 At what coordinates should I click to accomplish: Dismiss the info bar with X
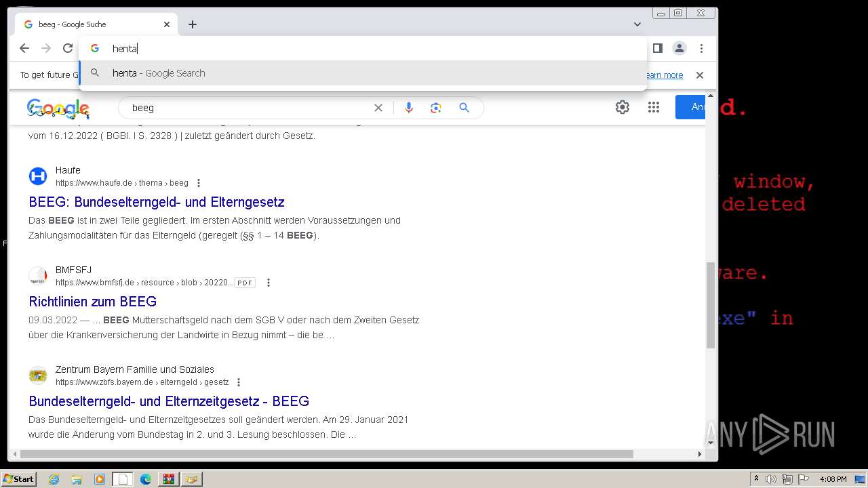click(700, 75)
